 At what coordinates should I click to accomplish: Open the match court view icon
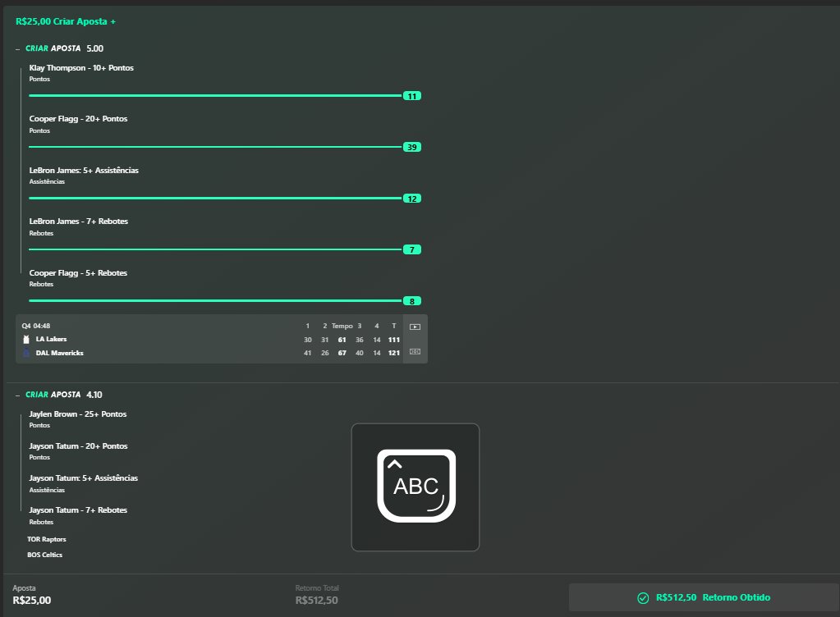point(415,352)
